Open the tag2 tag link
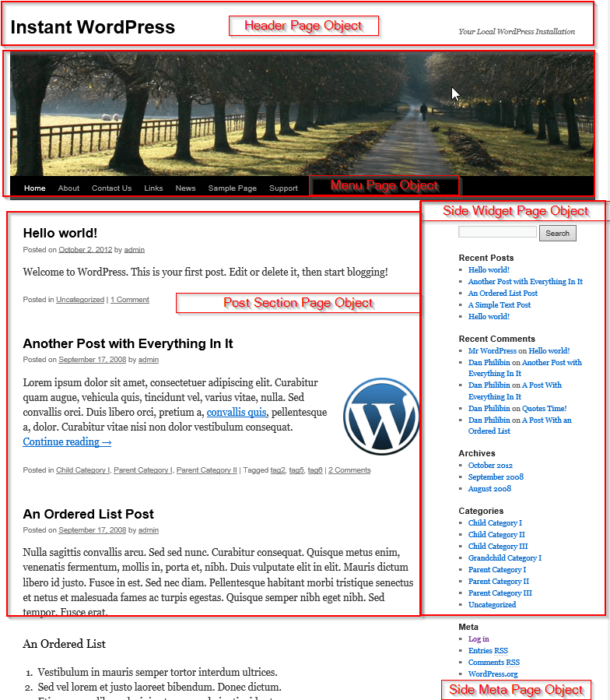Viewport: 610px width, 700px height. pos(278,470)
